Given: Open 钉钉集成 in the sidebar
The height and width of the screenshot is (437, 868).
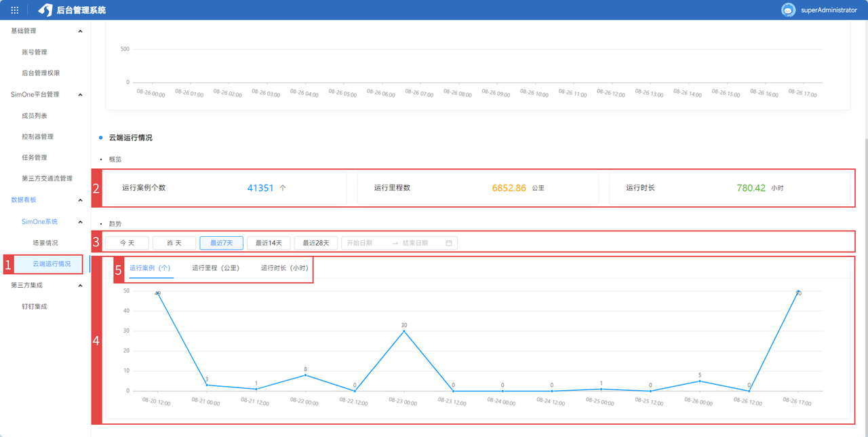Looking at the screenshot, I should (x=35, y=307).
